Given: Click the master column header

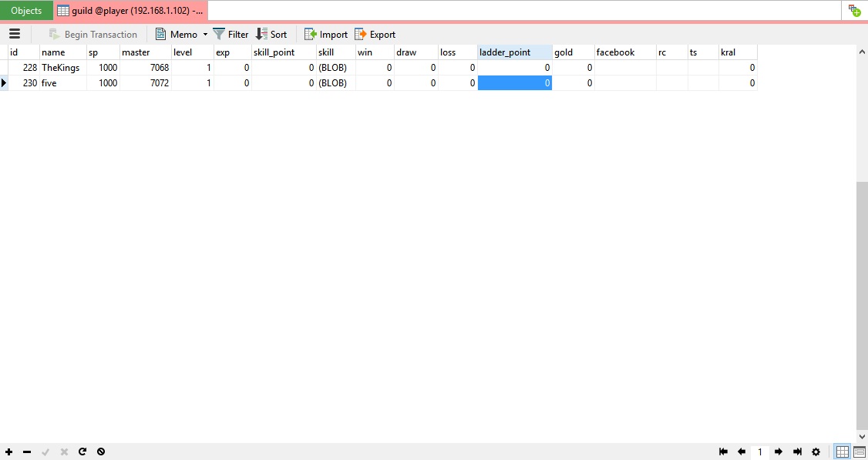Looking at the screenshot, I should tap(146, 52).
